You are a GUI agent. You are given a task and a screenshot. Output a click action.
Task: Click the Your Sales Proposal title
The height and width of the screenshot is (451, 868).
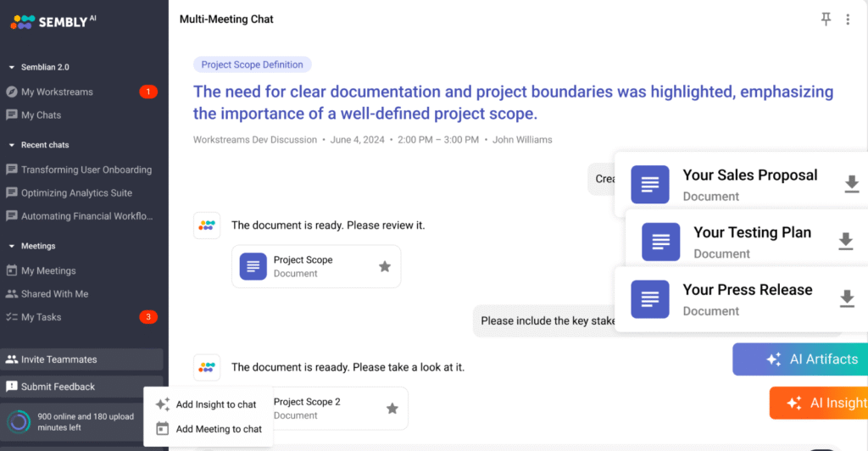click(749, 175)
